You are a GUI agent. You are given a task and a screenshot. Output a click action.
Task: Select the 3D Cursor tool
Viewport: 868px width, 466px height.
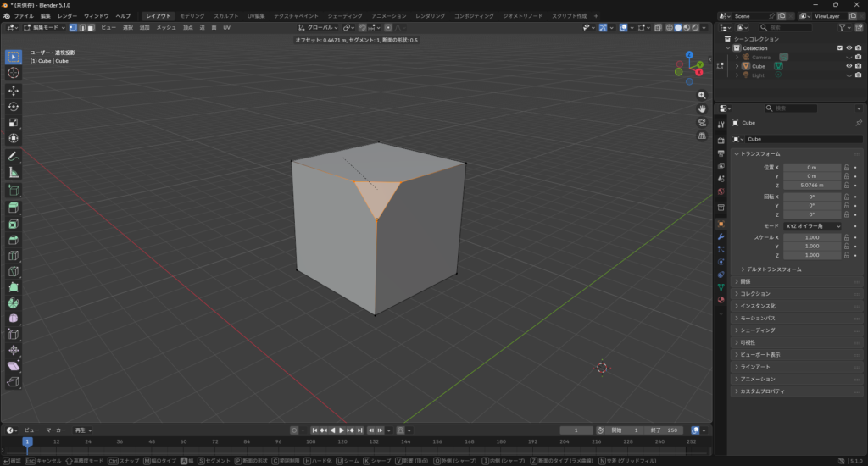coord(14,73)
